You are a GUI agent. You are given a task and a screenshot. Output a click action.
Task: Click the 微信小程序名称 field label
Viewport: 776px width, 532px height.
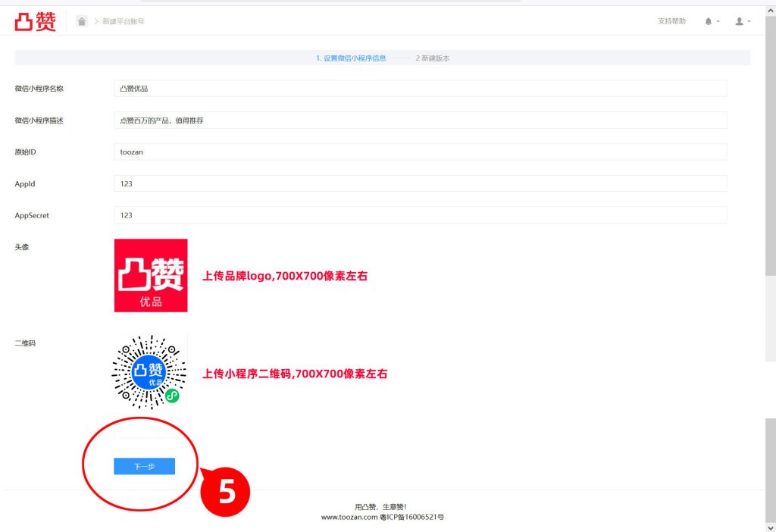pos(39,89)
